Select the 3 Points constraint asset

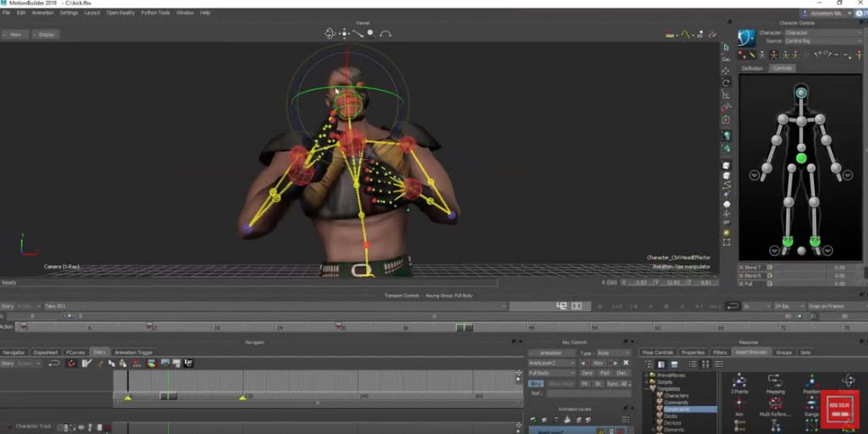click(x=739, y=381)
